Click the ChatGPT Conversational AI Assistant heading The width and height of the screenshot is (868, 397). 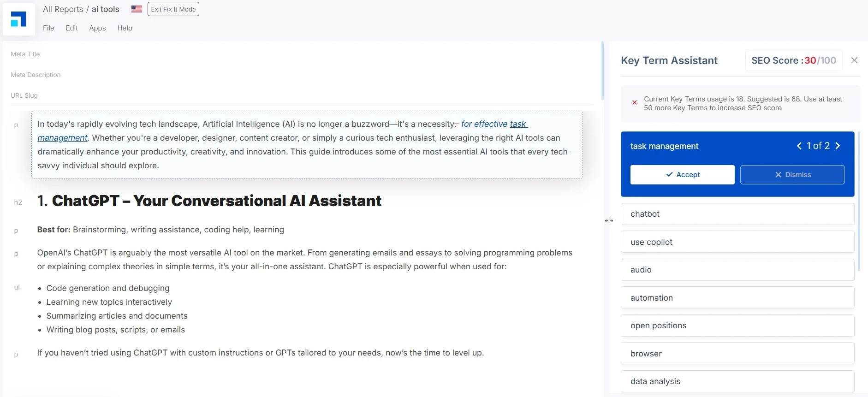pyautogui.click(x=209, y=201)
